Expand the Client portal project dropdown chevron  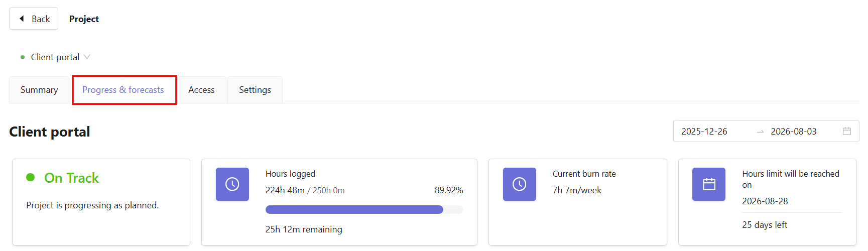pos(87,57)
